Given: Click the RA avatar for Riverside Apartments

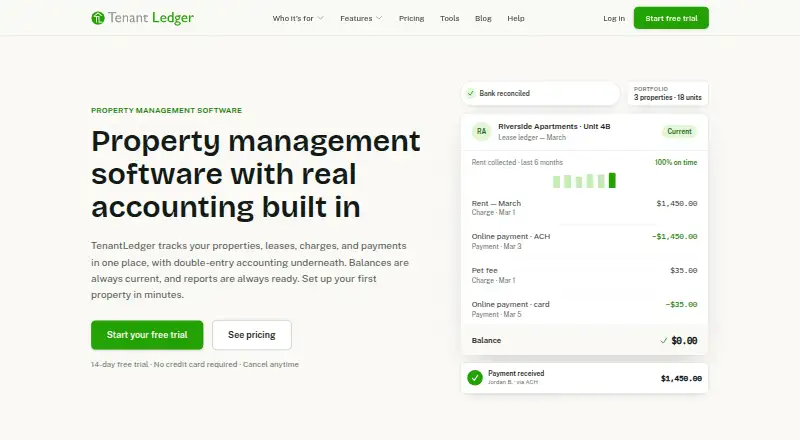Looking at the screenshot, I should [x=482, y=131].
